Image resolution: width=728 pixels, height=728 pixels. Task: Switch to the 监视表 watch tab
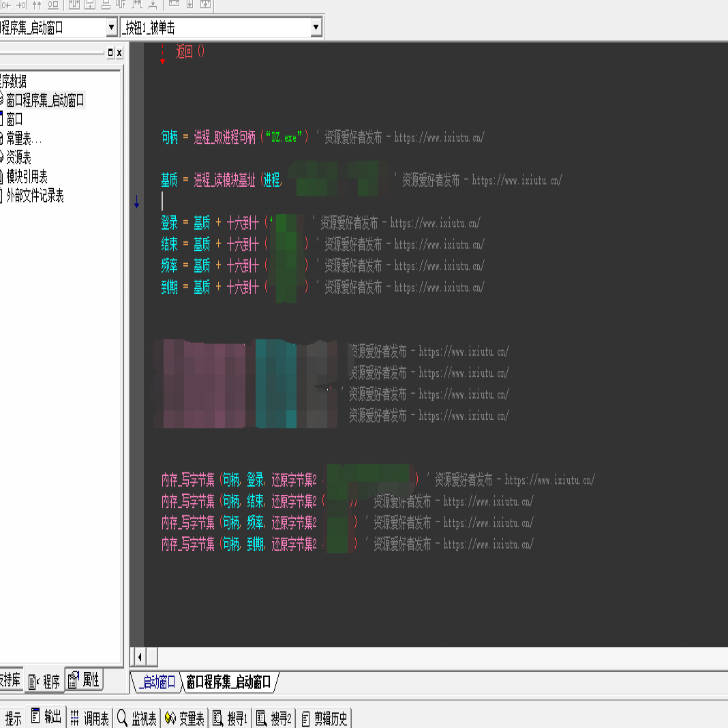[138, 718]
